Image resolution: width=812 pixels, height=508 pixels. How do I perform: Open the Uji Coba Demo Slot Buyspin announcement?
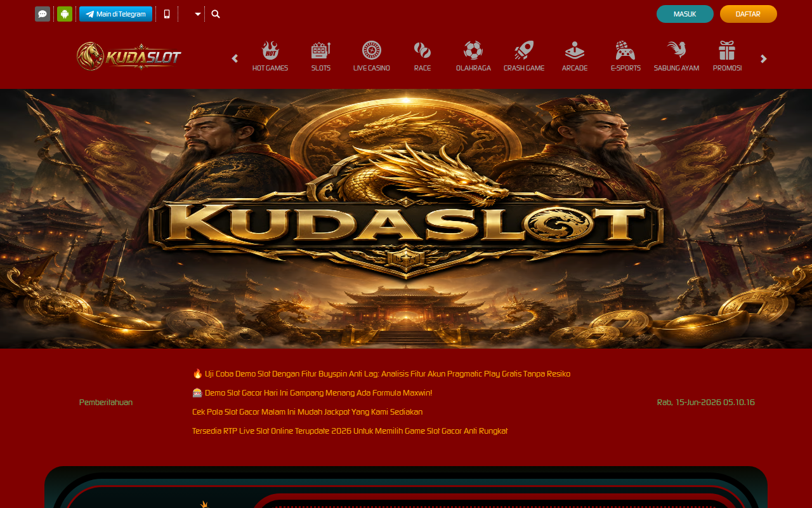381,374
